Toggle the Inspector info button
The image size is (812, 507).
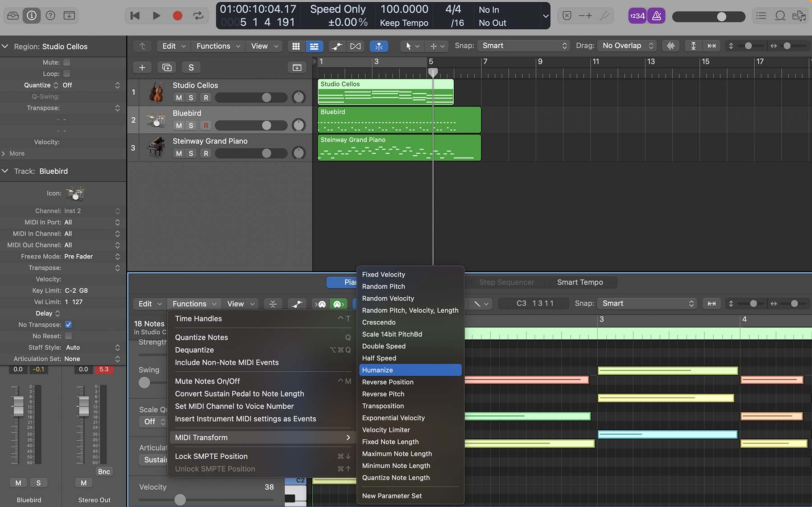[32, 16]
